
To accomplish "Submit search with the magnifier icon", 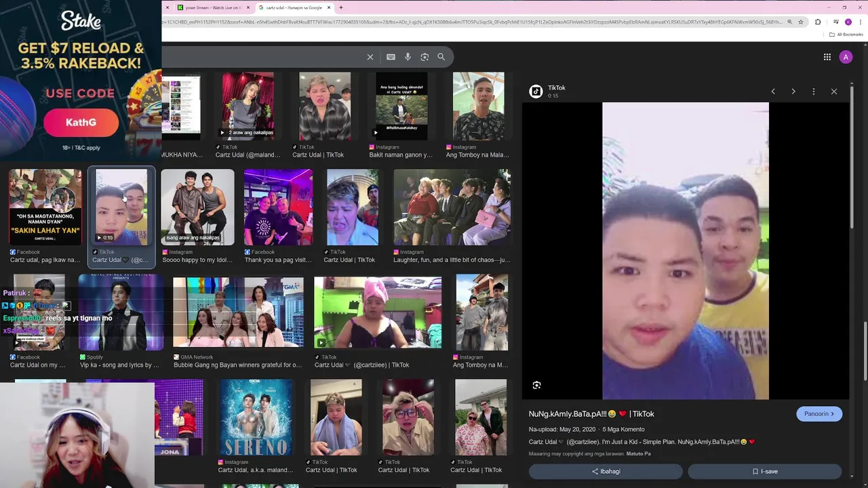I will click(441, 57).
